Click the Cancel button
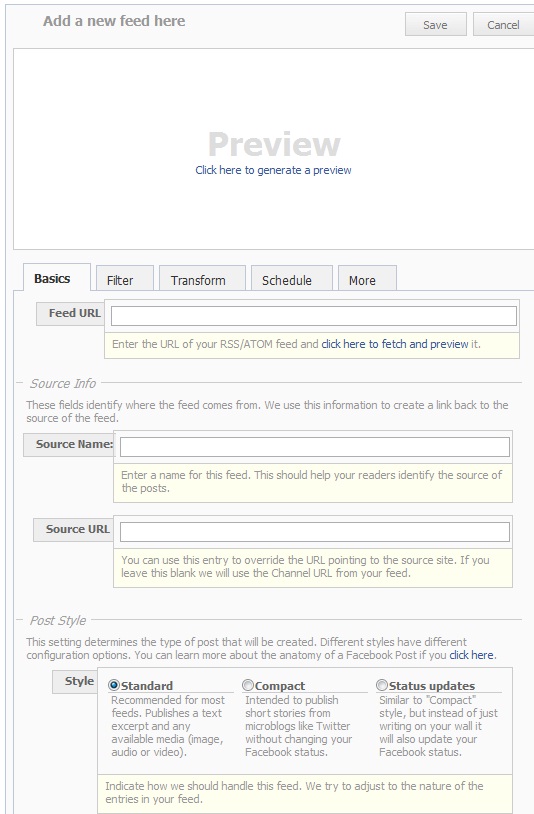Screen dimensions: 534x814 click(x=503, y=24)
